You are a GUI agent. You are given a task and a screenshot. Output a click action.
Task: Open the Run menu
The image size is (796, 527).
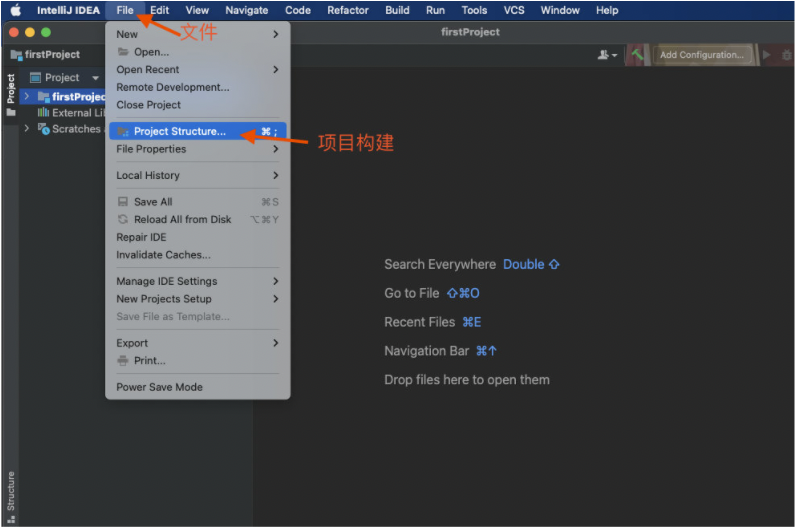[435, 10]
